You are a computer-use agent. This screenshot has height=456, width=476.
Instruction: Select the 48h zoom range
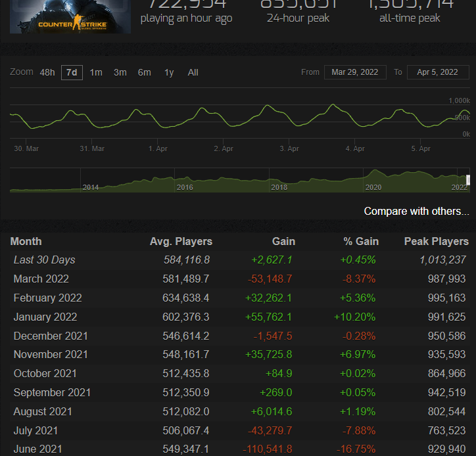47,72
